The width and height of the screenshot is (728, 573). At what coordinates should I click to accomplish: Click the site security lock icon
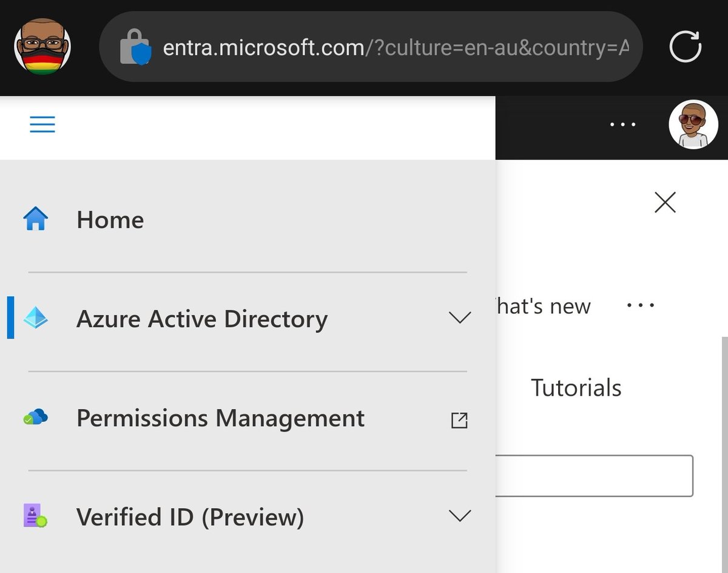click(135, 47)
